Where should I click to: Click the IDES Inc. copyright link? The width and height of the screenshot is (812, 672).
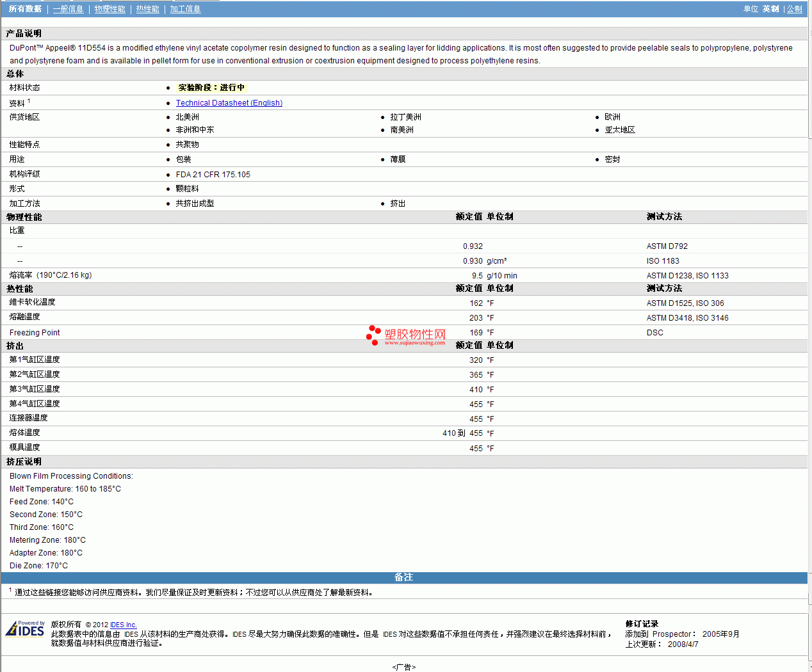pyautogui.click(x=124, y=625)
